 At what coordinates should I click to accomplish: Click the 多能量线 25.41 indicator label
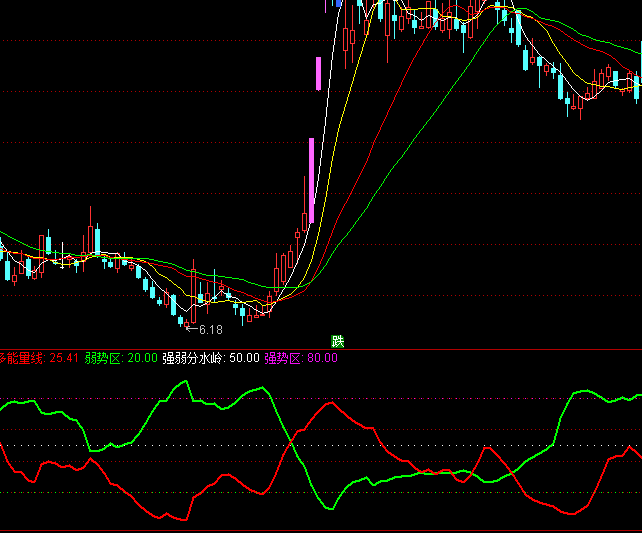38,357
